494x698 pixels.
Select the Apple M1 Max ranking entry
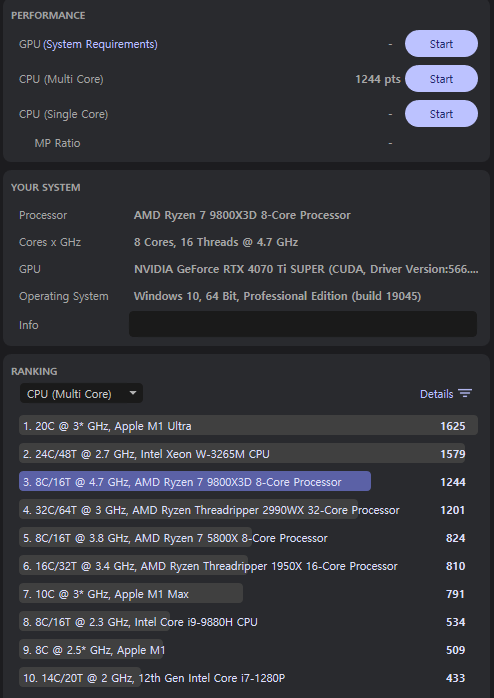[x=243, y=594]
